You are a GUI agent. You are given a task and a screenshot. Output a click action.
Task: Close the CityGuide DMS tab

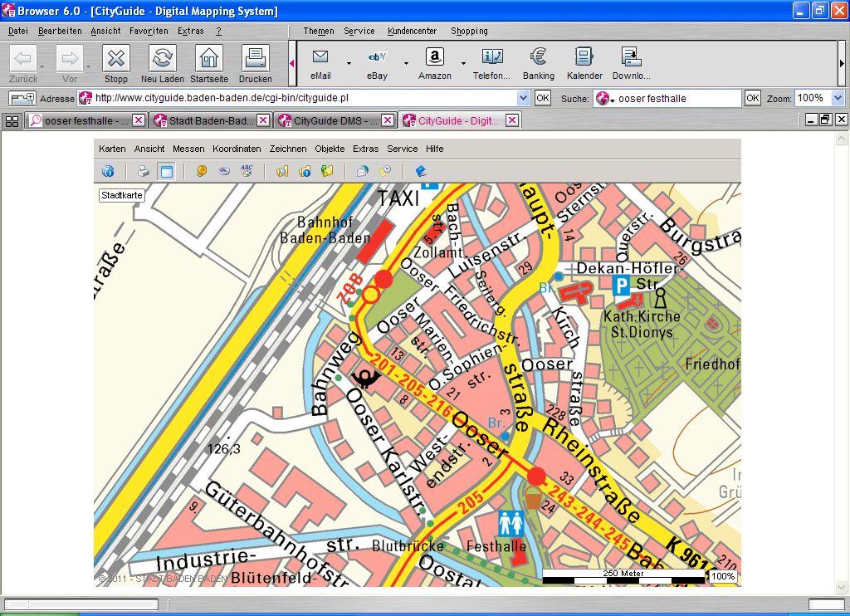(x=388, y=120)
